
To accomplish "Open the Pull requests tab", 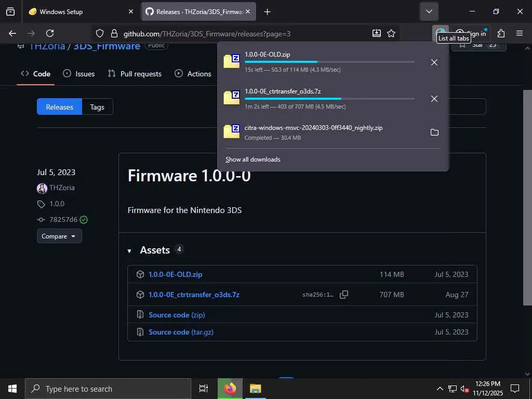I will click(x=135, y=74).
